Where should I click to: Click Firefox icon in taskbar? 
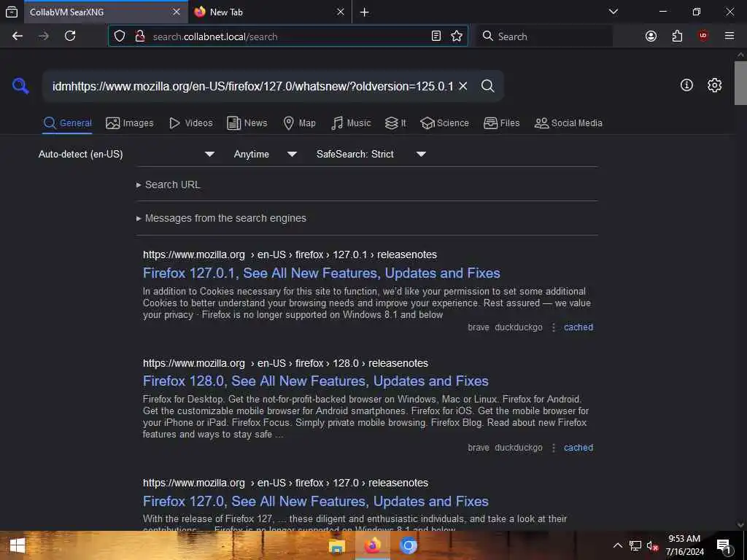point(373,546)
